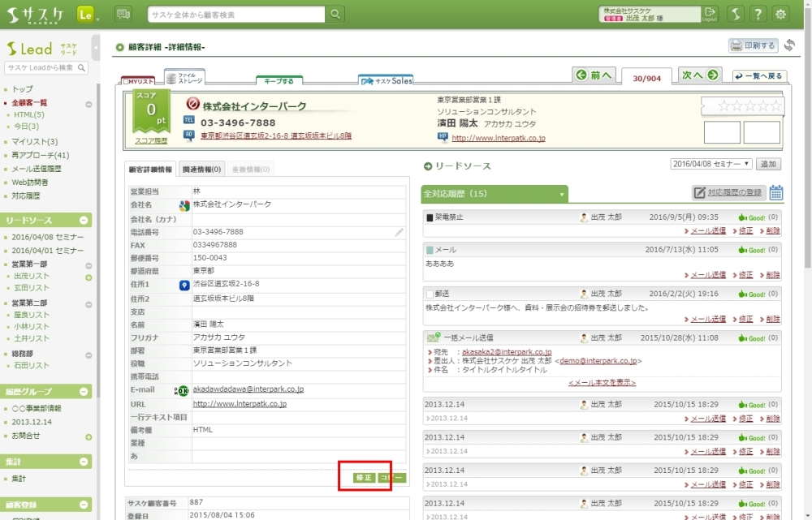Image resolution: width=812 pixels, height=520 pixels.
Task: Open the ファイルストレージ tab
Action: 184,78
